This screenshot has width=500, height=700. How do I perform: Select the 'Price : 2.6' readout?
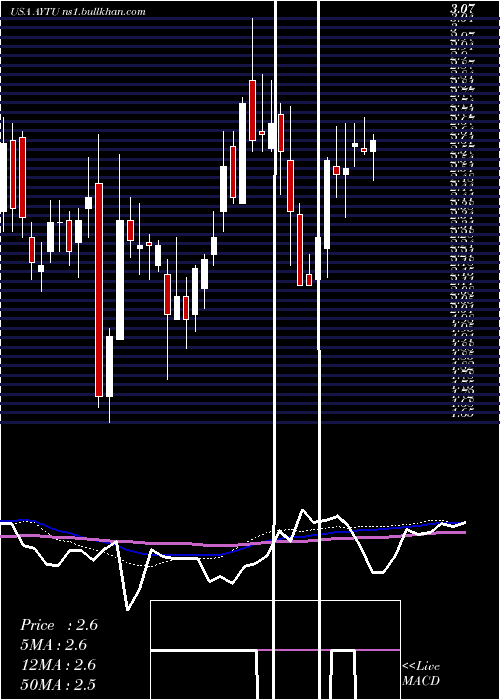[59, 625]
